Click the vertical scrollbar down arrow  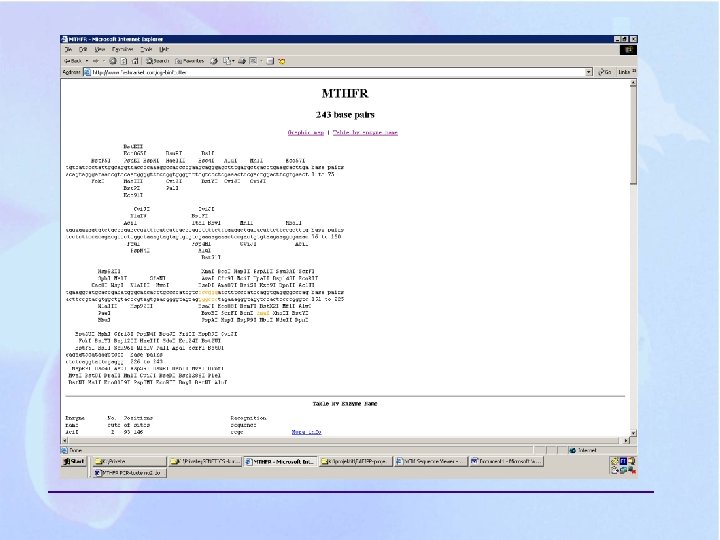633,433
